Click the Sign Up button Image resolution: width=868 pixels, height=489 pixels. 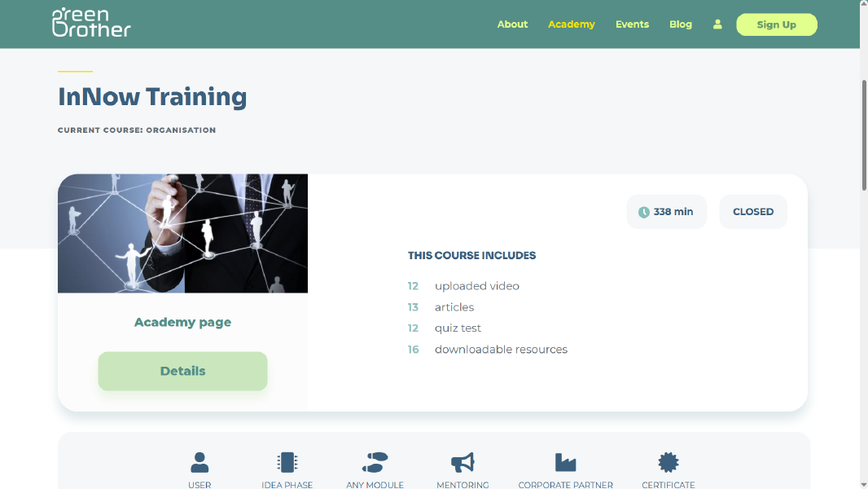pyautogui.click(x=777, y=24)
